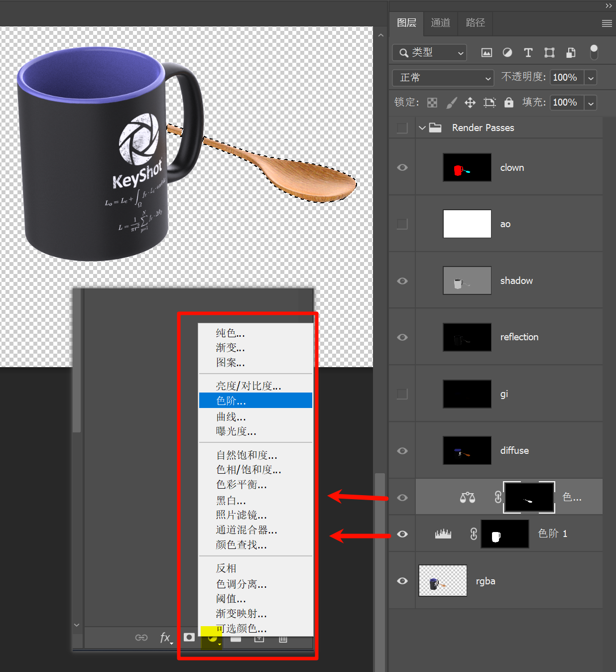
Task: Choose 黑白... menu entry
Action: pos(255,500)
